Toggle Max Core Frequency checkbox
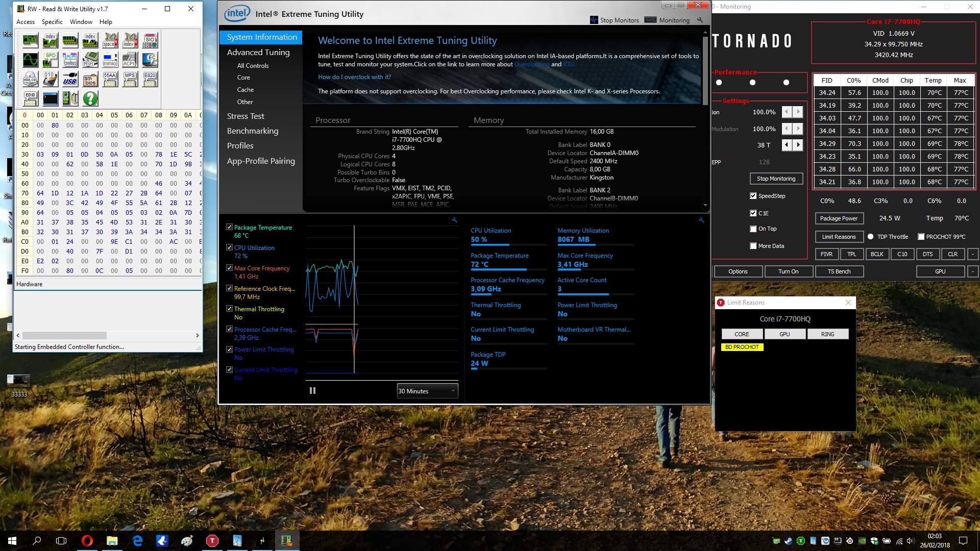 [x=229, y=268]
